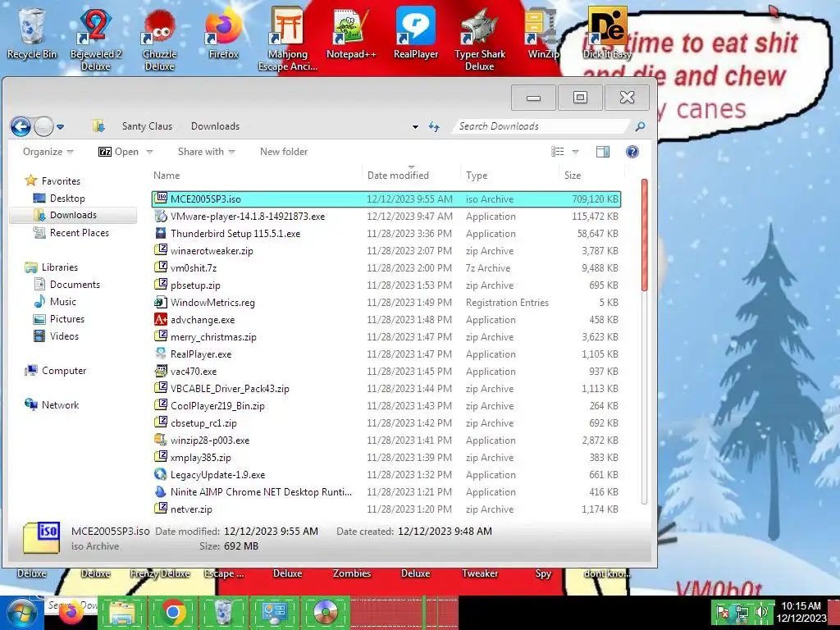Expand the address bar history dropdown arrow
The height and width of the screenshot is (630, 840).
click(x=415, y=127)
